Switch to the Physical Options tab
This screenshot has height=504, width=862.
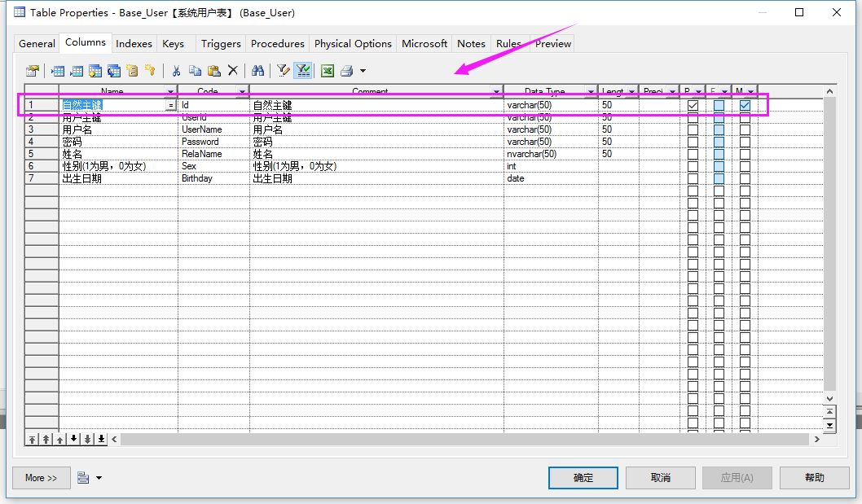pyautogui.click(x=353, y=43)
